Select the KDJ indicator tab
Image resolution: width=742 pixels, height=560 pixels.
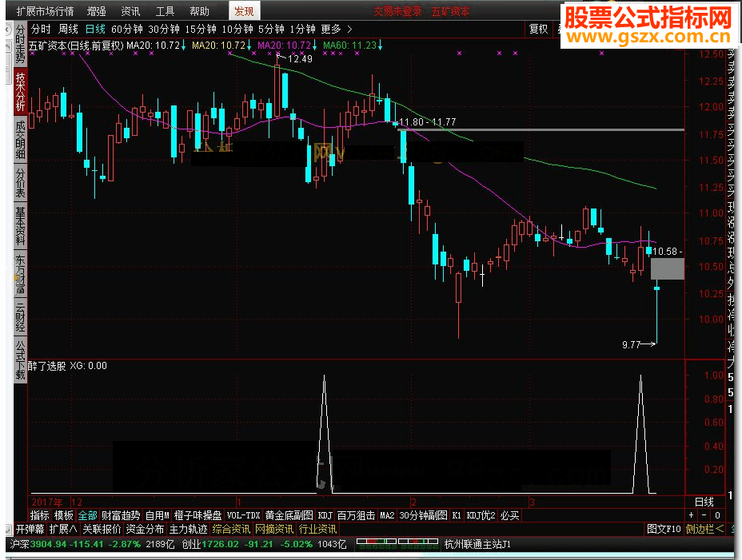pyautogui.click(x=325, y=515)
